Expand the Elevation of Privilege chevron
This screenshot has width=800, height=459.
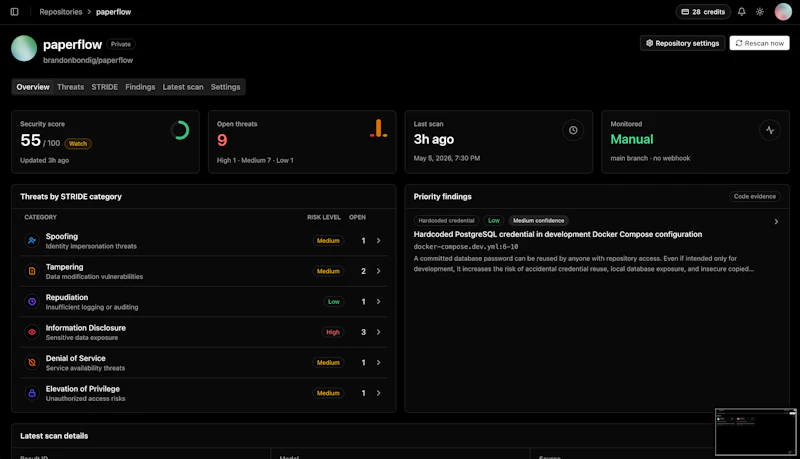(x=379, y=393)
